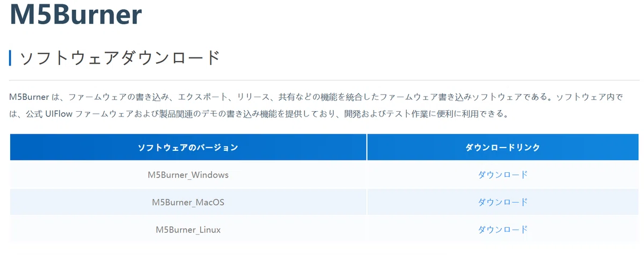The image size is (644, 255).
Task: Click the ソフトウェアのバージョン column header
Action: (188, 147)
